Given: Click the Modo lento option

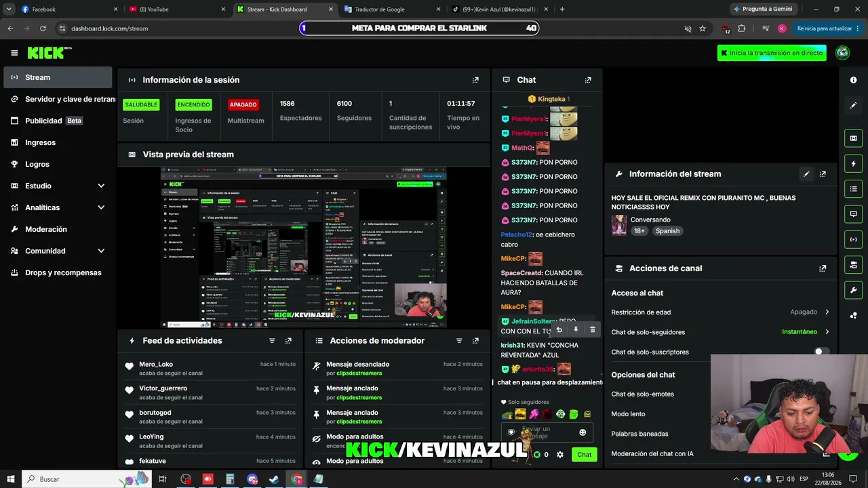Looking at the screenshot, I should coord(628,414).
